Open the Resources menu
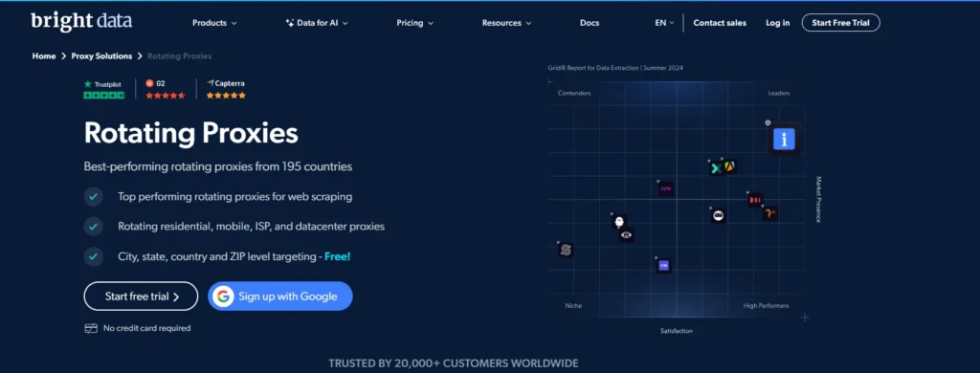980x373 pixels. pos(507,23)
